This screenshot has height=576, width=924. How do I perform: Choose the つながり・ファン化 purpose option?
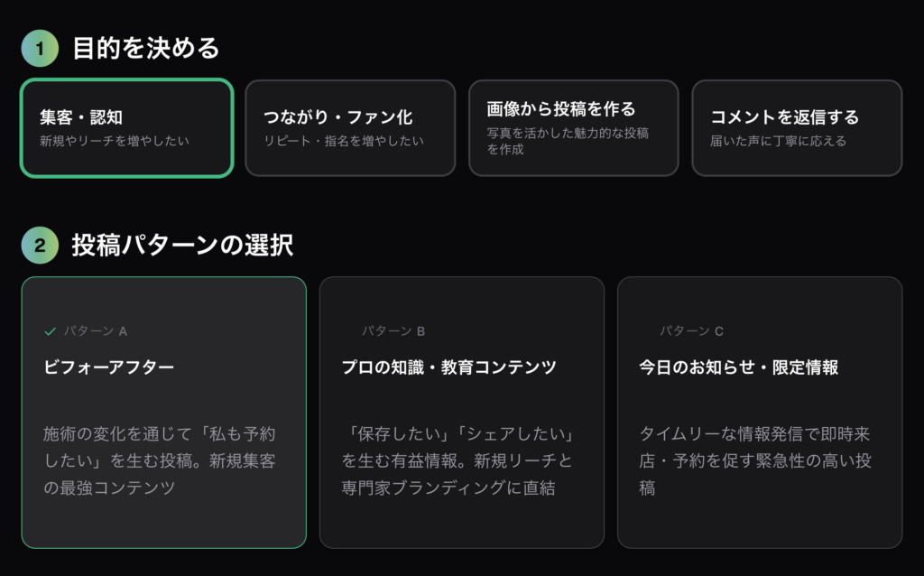[350, 128]
